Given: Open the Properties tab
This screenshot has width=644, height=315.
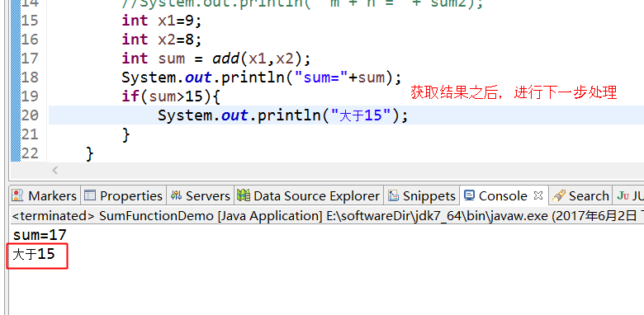Looking at the screenshot, I should (x=123, y=196).
